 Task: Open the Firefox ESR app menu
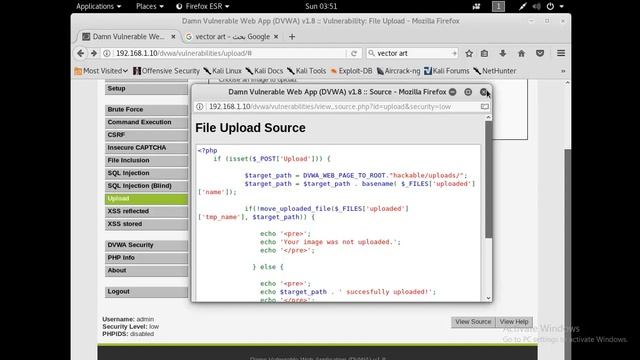[x=202, y=6]
